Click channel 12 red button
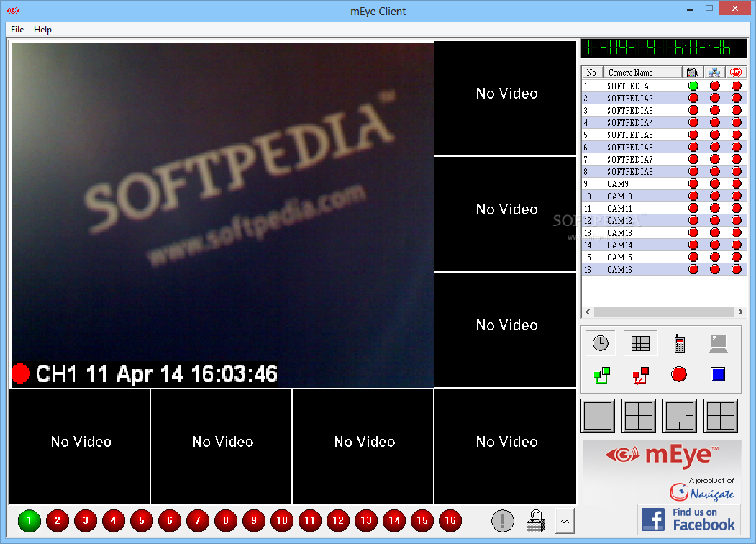Image resolution: width=756 pixels, height=544 pixels. click(x=338, y=521)
